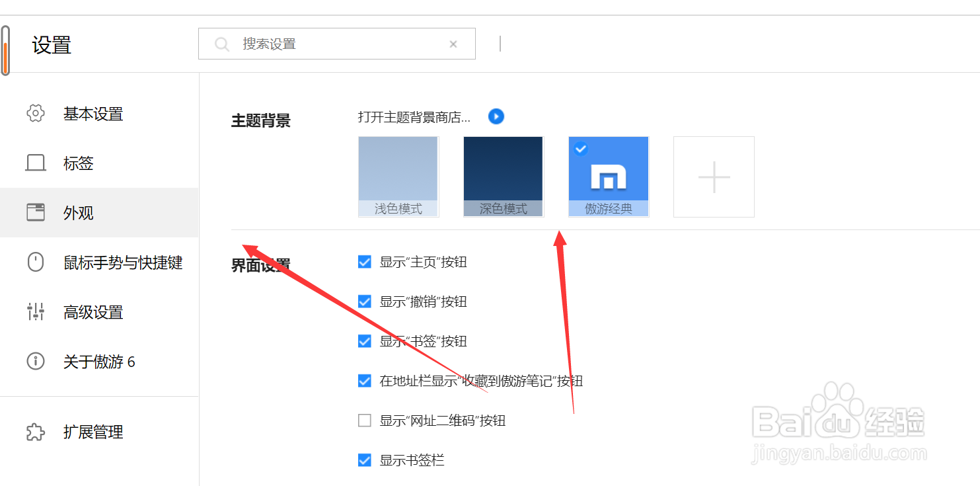The width and height of the screenshot is (980, 486).
Task: Click the info icon beside 关于傲游 6
Action: point(35,361)
